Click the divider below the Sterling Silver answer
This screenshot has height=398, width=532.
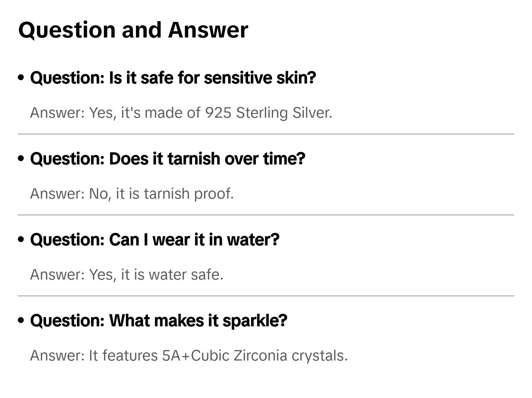266,134
